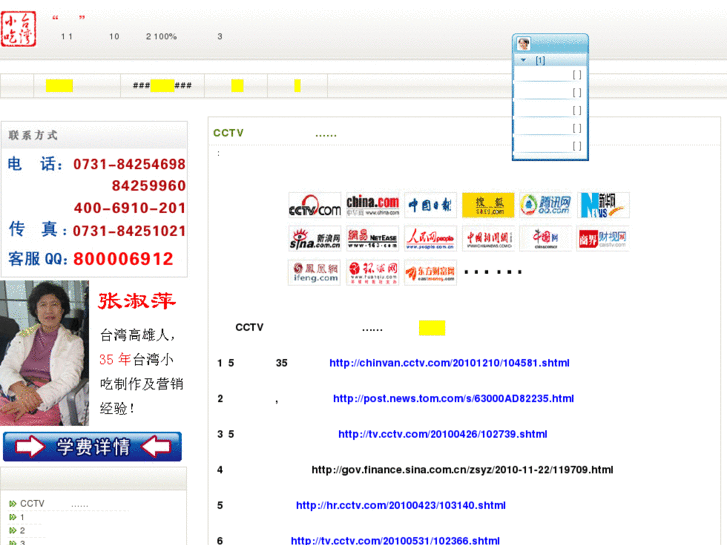The image size is (727, 545).
Task: Click the 台湾高雄人 description text
Action: tap(138, 334)
